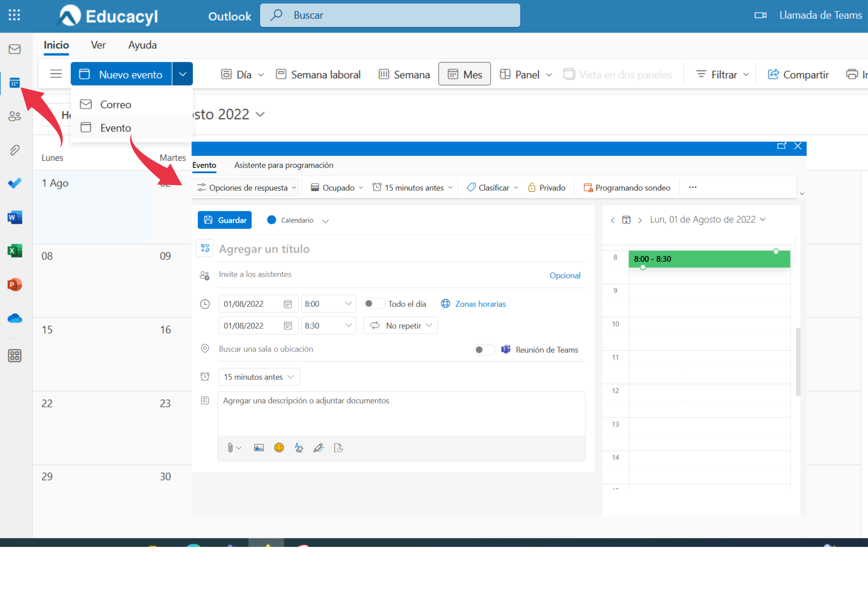Go to today in side day view
This screenshot has height=614, width=868.
tap(626, 220)
